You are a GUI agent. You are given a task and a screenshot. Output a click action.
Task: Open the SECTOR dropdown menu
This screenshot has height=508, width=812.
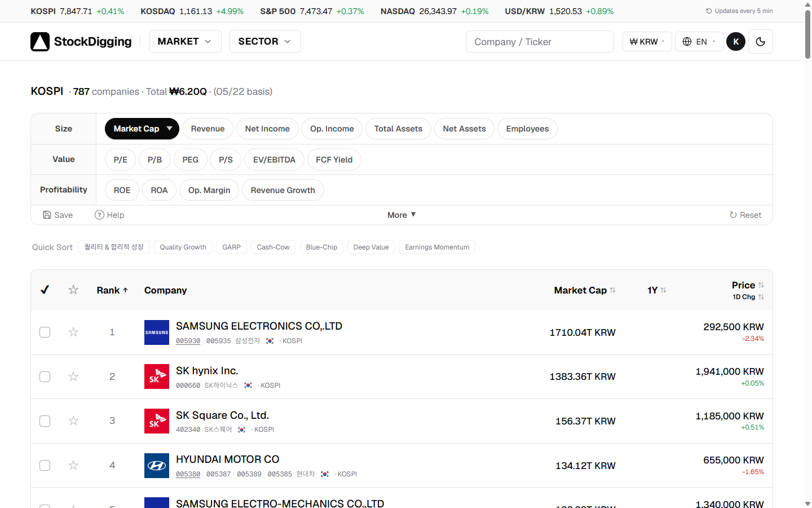point(265,42)
